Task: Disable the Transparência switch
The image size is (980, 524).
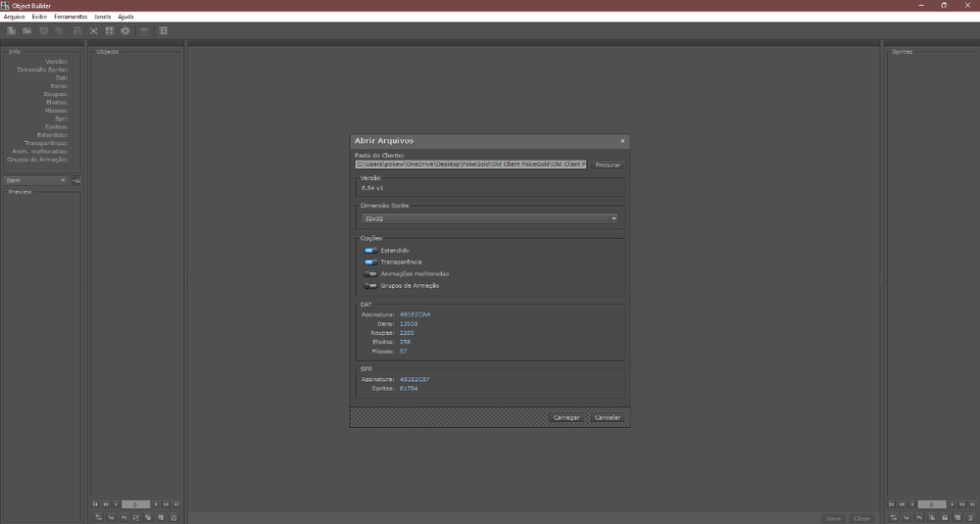Action: (x=370, y=262)
